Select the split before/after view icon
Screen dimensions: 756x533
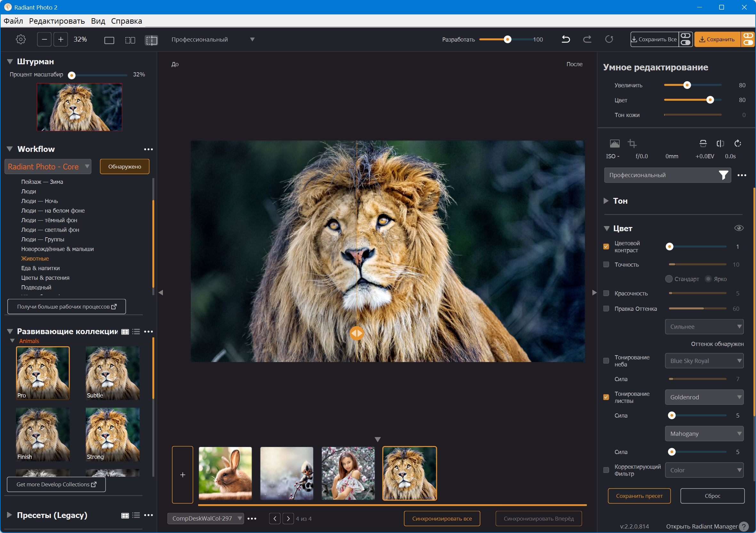point(151,40)
